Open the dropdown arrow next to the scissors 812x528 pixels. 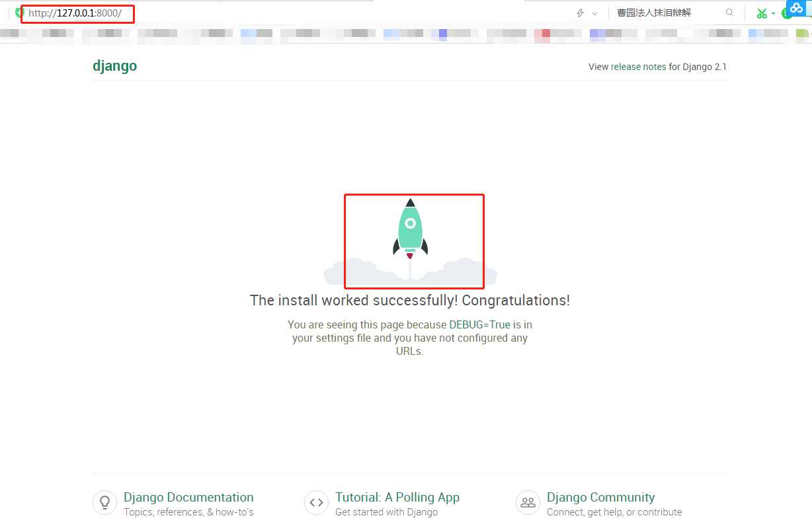coord(773,13)
